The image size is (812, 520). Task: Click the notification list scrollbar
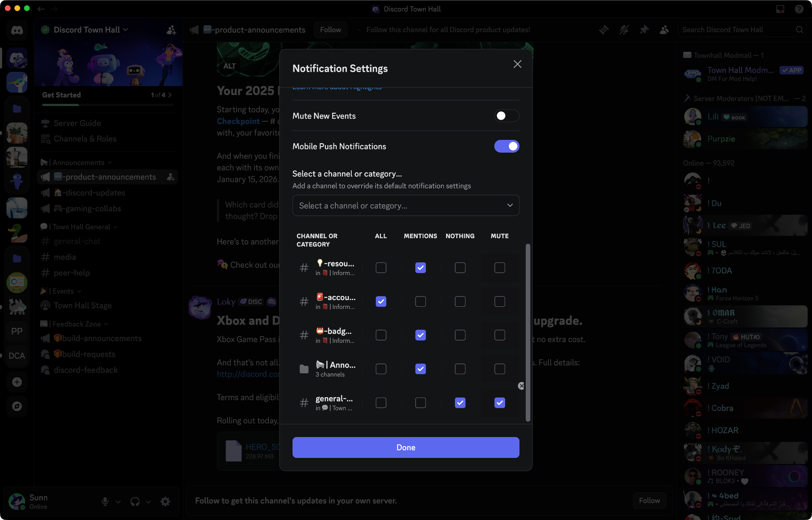click(x=528, y=333)
